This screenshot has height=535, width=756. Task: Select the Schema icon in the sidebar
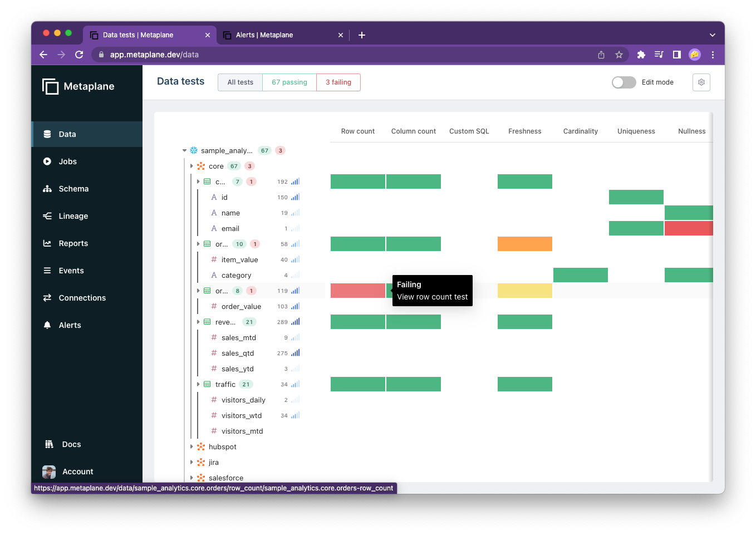pos(47,189)
